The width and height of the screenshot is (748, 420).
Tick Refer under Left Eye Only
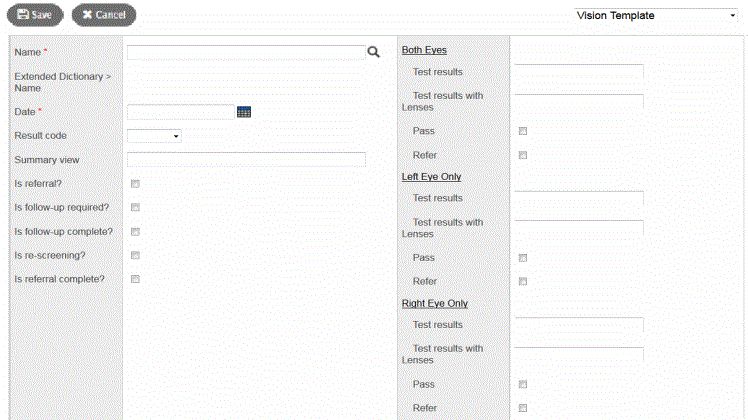(523, 282)
